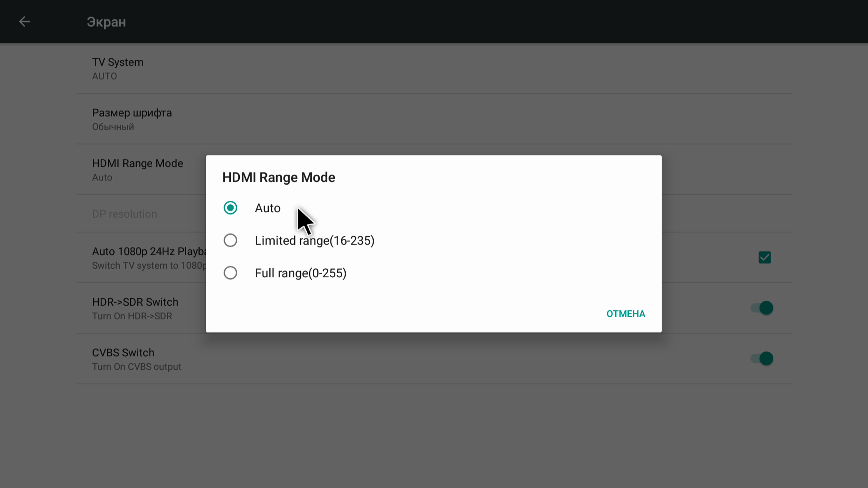Cancel the dialog with ОТМЕНА
Image resolution: width=868 pixels, height=488 pixels.
tap(626, 314)
